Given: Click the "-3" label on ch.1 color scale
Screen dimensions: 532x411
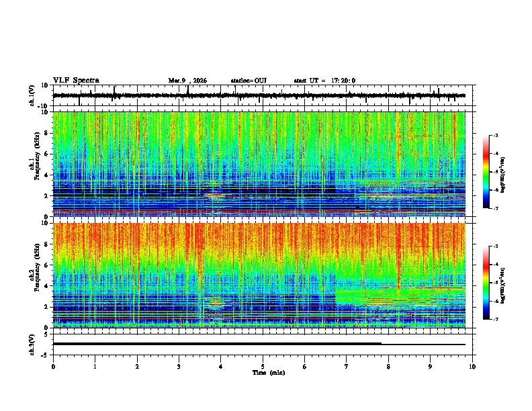Looking at the screenshot, I should point(495,135).
